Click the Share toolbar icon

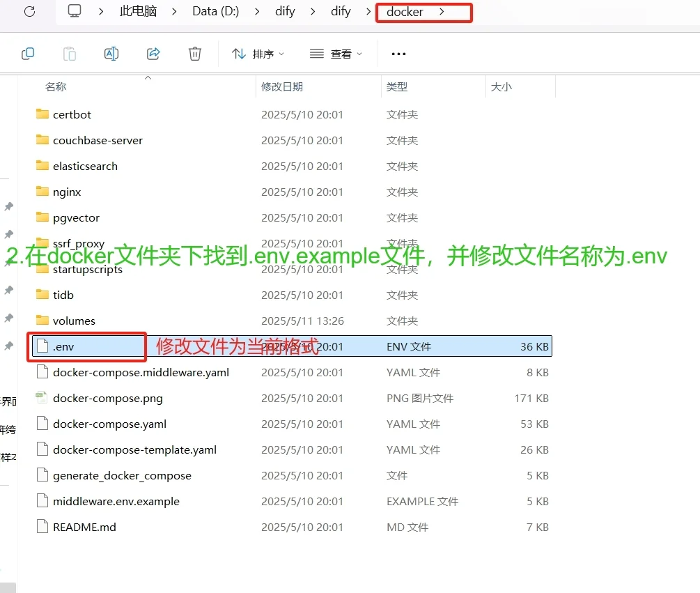153,54
